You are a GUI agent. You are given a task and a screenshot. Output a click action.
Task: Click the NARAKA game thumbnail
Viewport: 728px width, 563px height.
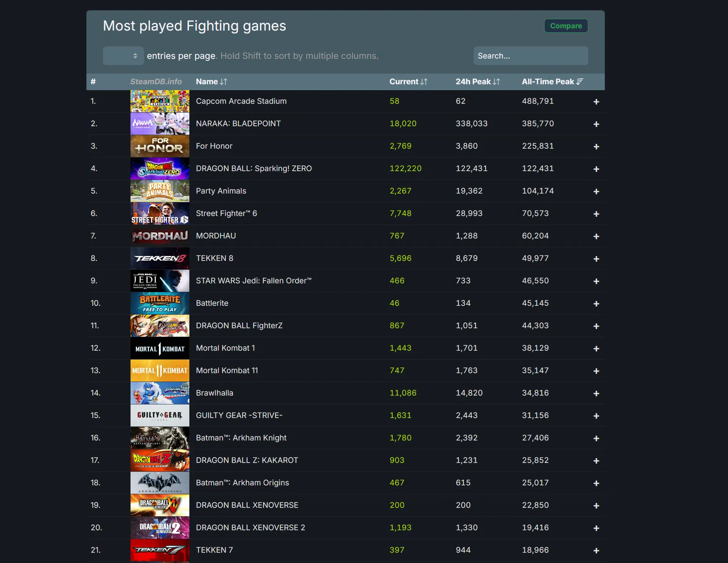click(160, 124)
